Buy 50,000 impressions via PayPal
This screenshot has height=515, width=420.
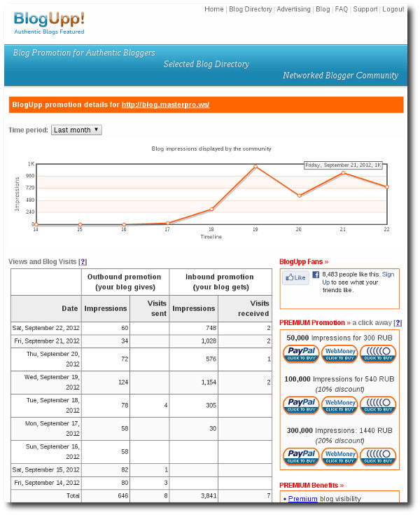click(301, 354)
